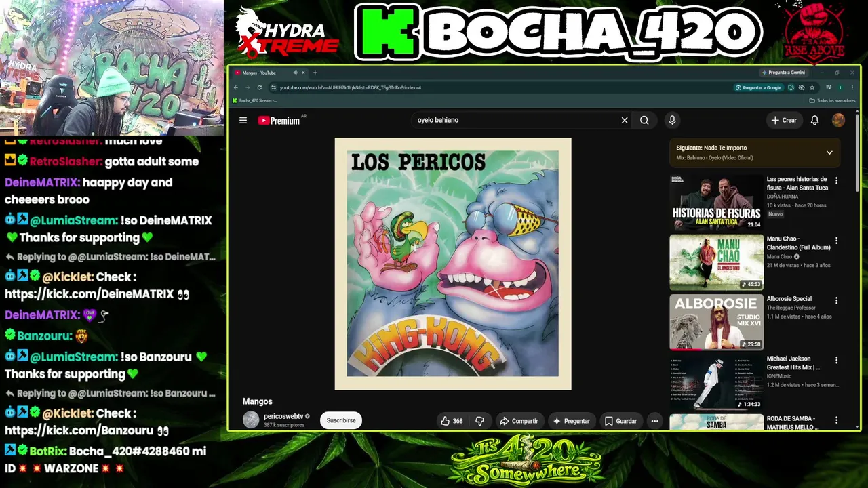Dislike the Mangos video
The width and height of the screenshot is (868, 488).
tap(479, 421)
